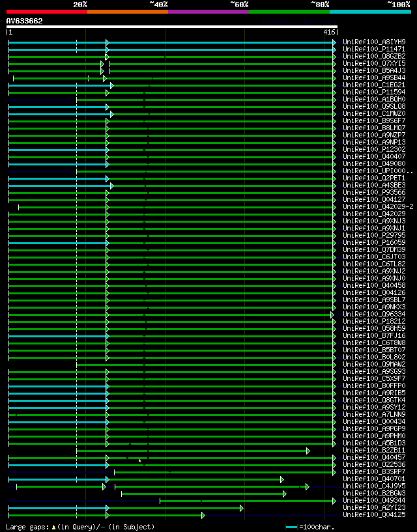Open hit UniRef100_Q7DM39
417x532 pixels.
374,249
